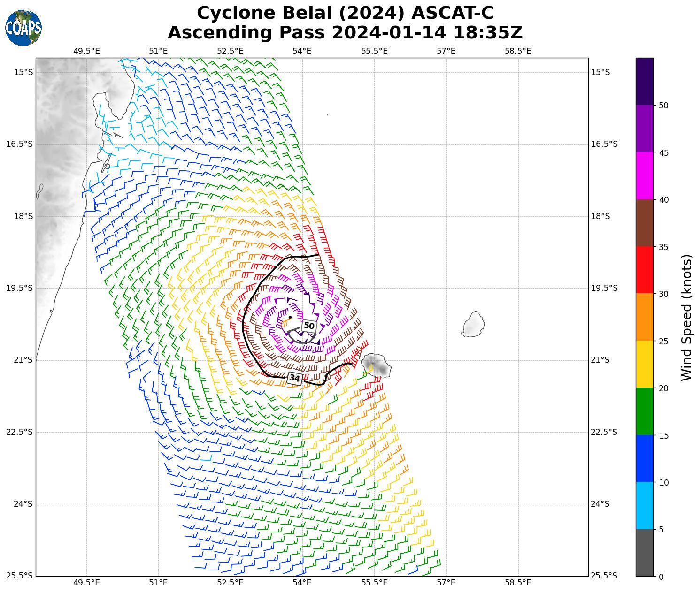The width and height of the screenshot is (700, 593).
Task: Pick the dark purple colorbar segment above 50
Action: (x=644, y=81)
